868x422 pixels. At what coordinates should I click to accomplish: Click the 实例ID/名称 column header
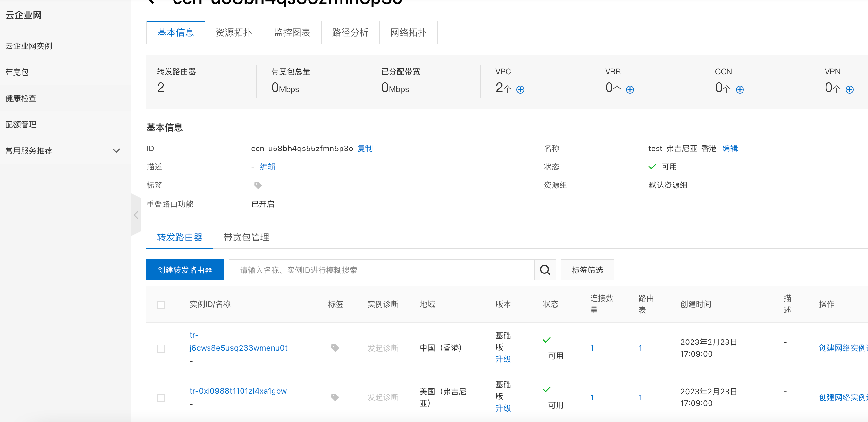pyautogui.click(x=210, y=304)
